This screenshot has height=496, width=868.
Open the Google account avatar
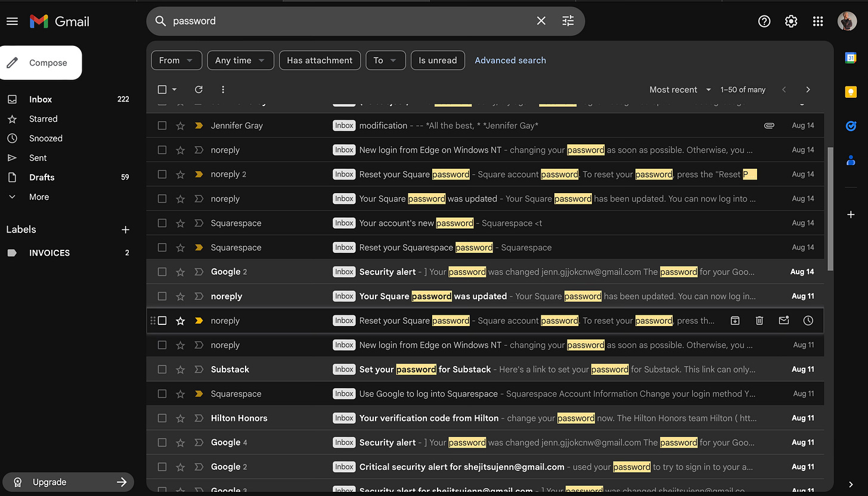click(x=847, y=21)
